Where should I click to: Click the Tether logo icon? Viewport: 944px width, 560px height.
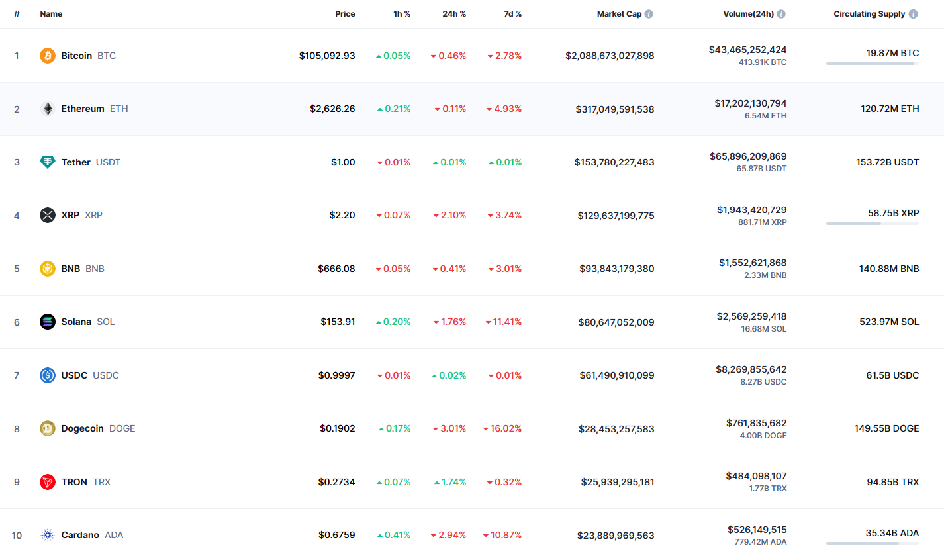[47, 162]
